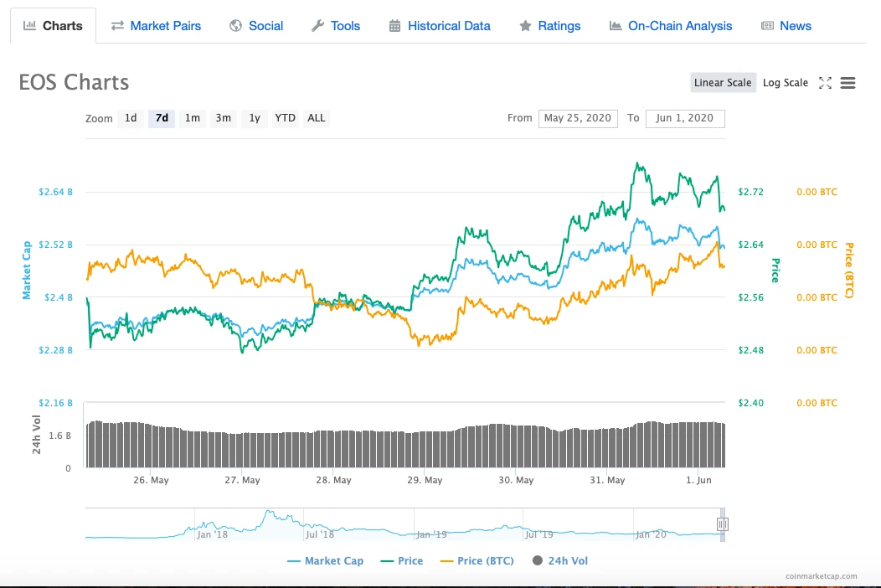Set zoom to ALL

point(317,118)
